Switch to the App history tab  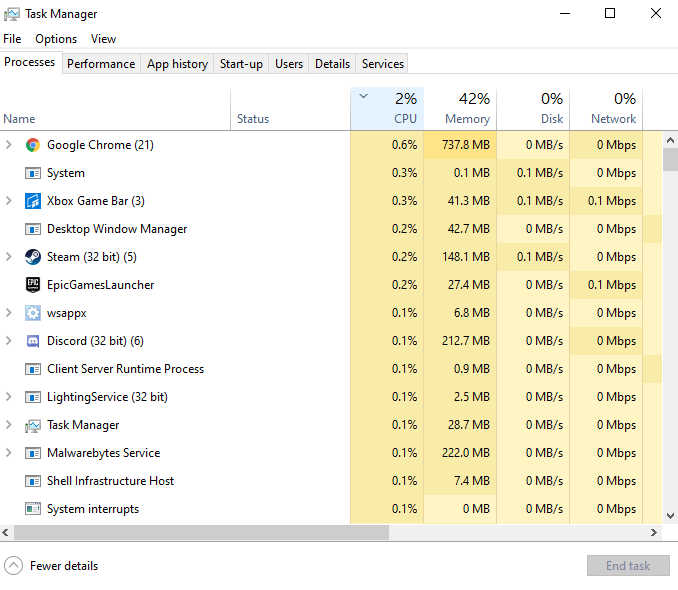177,64
